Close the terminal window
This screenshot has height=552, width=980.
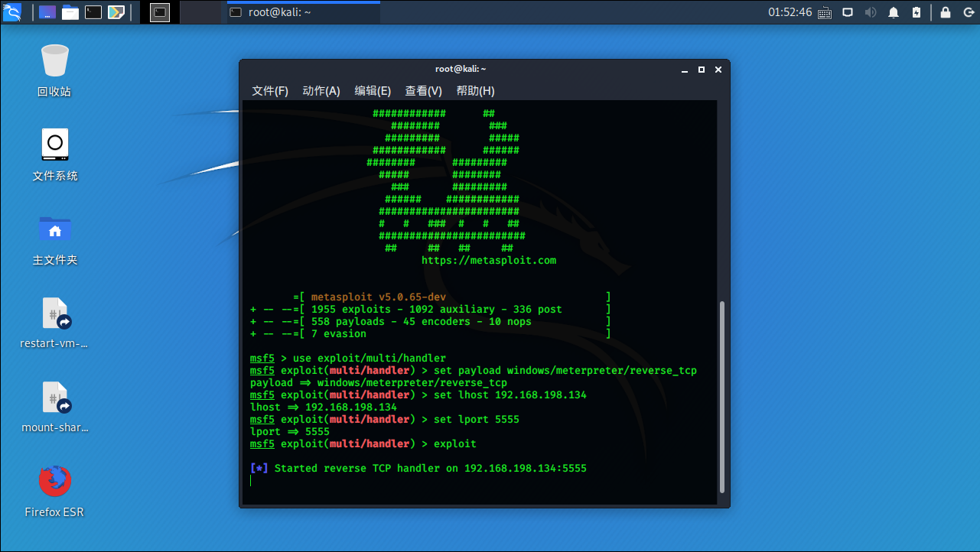pos(718,70)
